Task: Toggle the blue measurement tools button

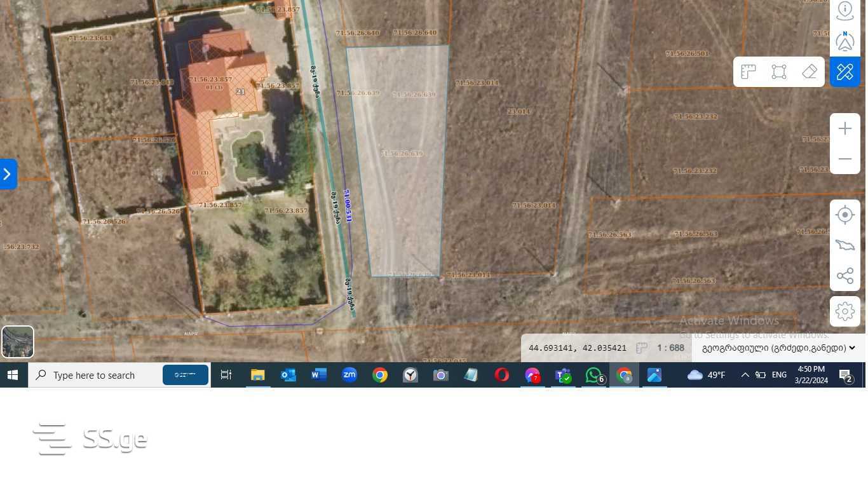Action: pos(844,72)
